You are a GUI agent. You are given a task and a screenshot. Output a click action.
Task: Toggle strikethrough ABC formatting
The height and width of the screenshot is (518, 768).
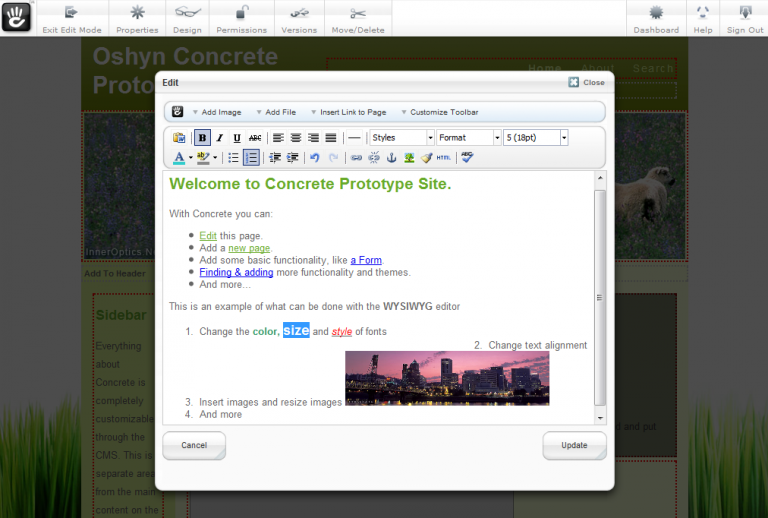point(255,138)
